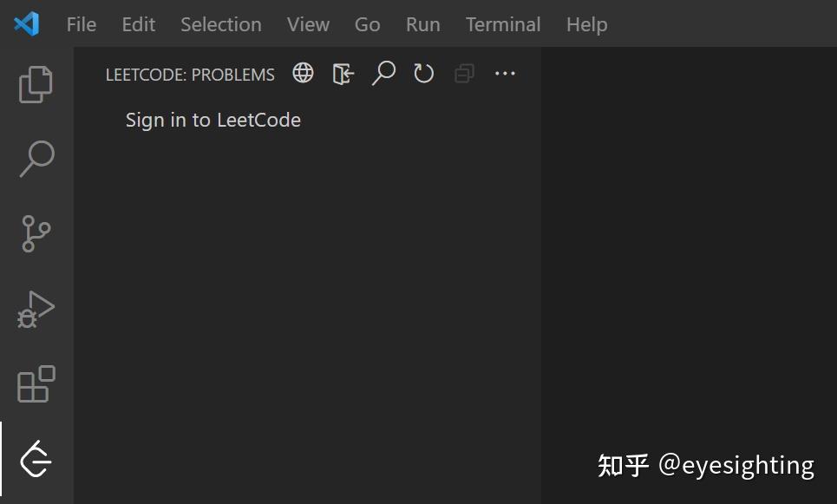Click the Visual Studio Code logo
This screenshot has height=504, width=837.
pos(26,23)
